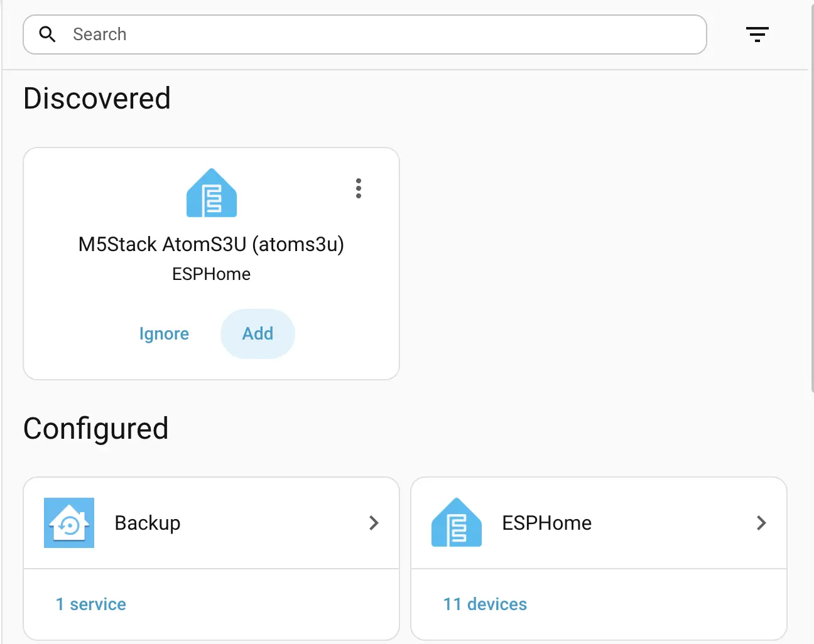Open the filter options icon
This screenshot has width=814, height=644.
(x=757, y=35)
